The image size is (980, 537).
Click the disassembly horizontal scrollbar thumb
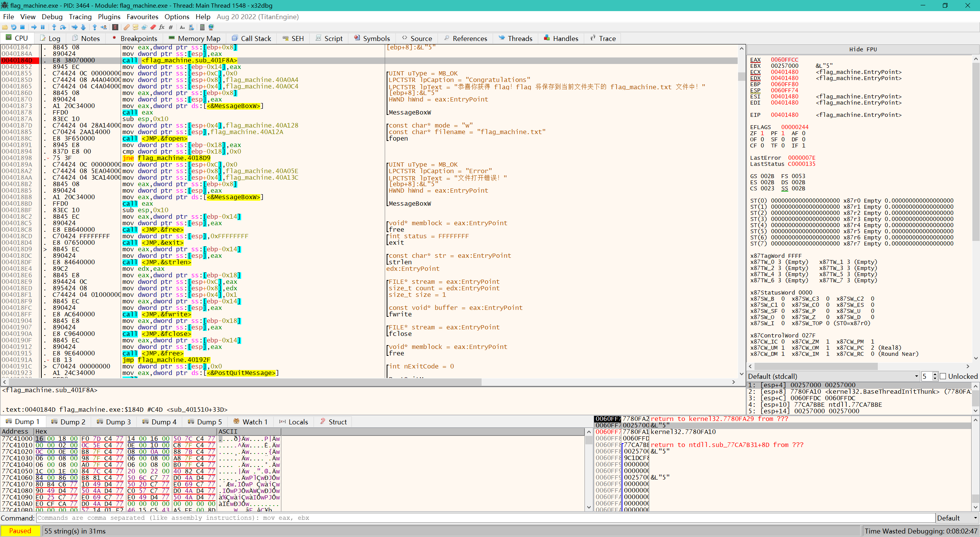tap(245, 382)
